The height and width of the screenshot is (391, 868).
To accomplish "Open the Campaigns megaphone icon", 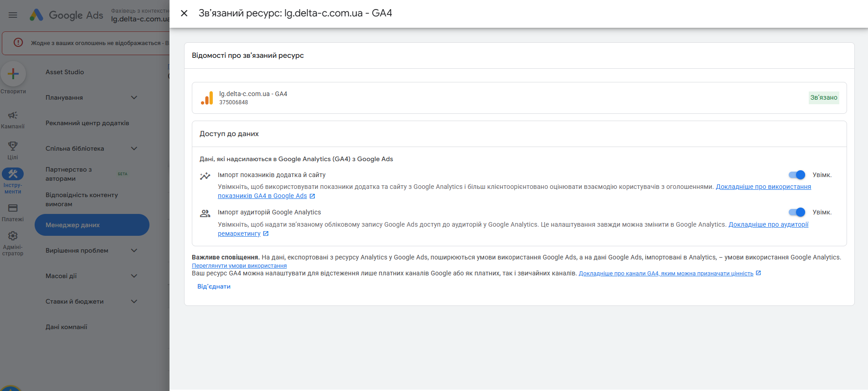I will pos(13,116).
